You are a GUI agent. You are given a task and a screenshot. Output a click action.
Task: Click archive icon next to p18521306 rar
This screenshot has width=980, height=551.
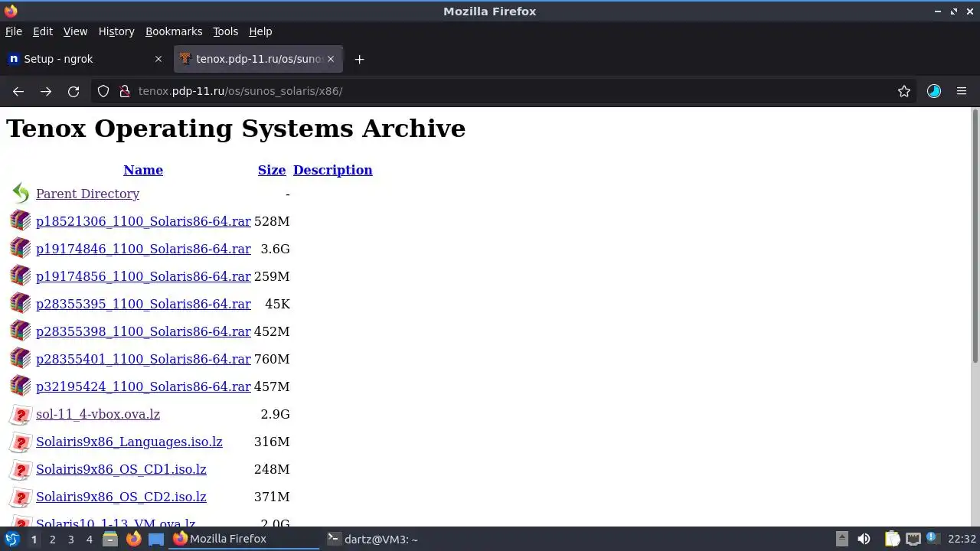[21, 221]
